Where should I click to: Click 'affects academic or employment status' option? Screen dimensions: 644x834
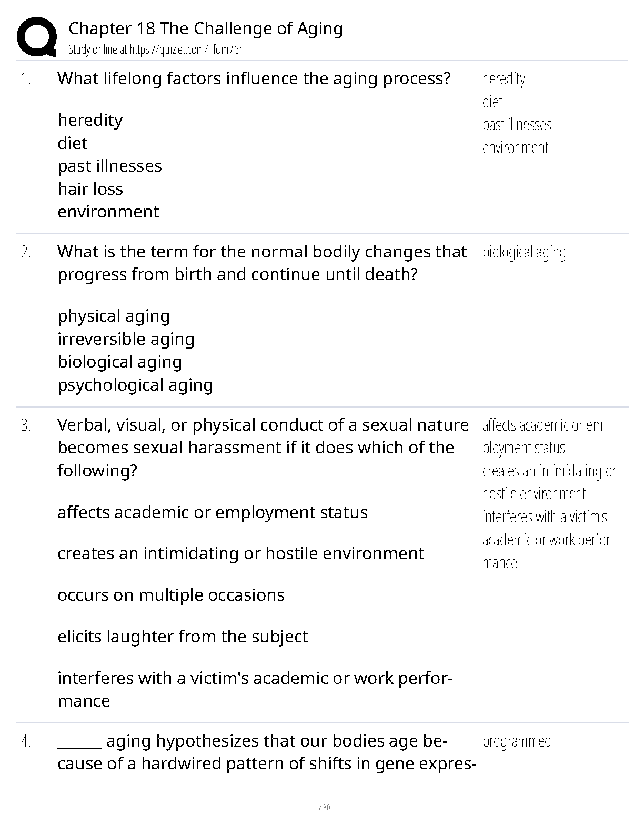(x=213, y=512)
